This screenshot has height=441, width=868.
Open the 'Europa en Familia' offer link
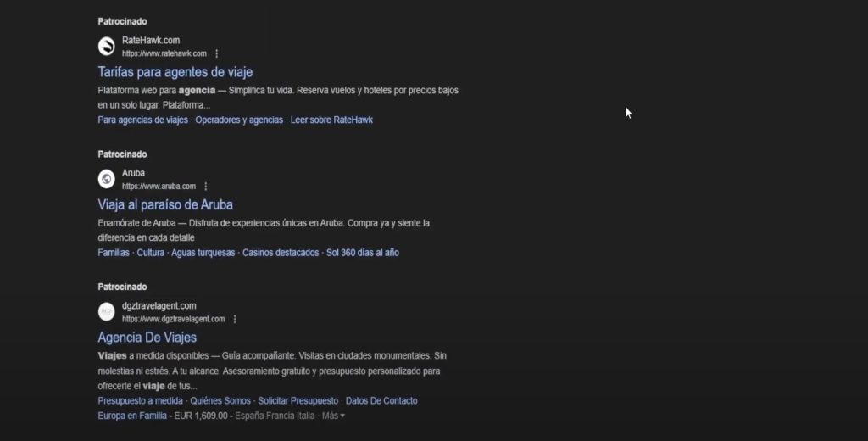click(x=132, y=416)
